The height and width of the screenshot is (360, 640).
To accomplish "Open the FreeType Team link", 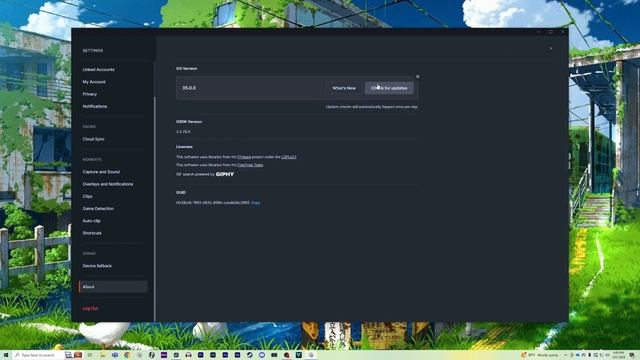I will tap(250, 165).
